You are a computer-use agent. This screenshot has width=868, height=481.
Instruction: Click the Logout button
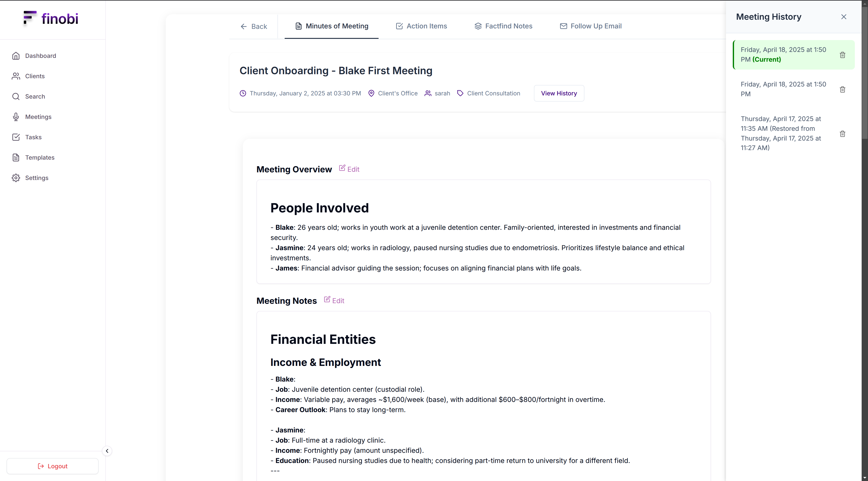[53, 466]
